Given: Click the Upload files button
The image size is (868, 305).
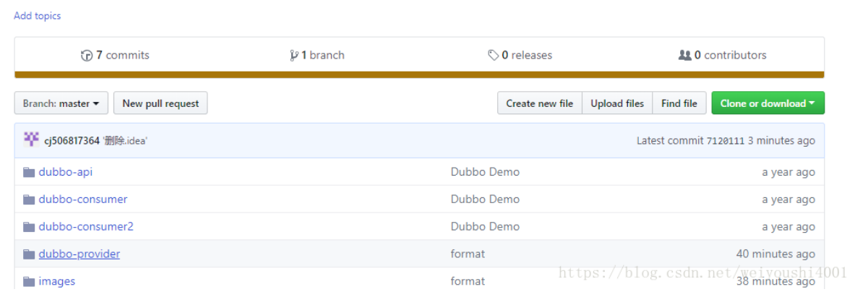Looking at the screenshot, I should click(617, 103).
